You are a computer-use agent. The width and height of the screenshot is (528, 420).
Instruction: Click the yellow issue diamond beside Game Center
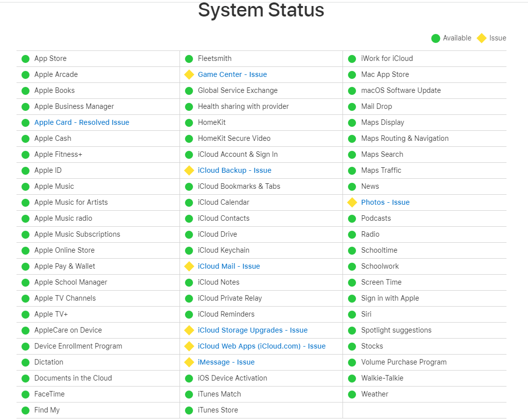click(189, 74)
